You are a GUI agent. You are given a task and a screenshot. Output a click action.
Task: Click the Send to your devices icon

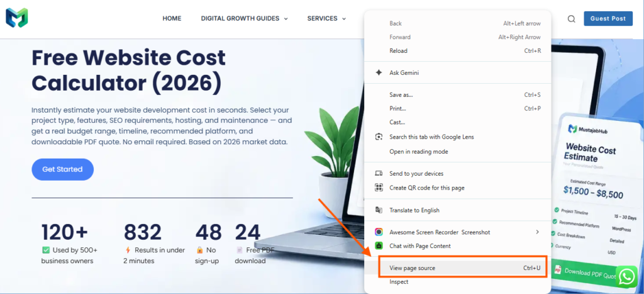pyautogui.click(x=379, y=174)
